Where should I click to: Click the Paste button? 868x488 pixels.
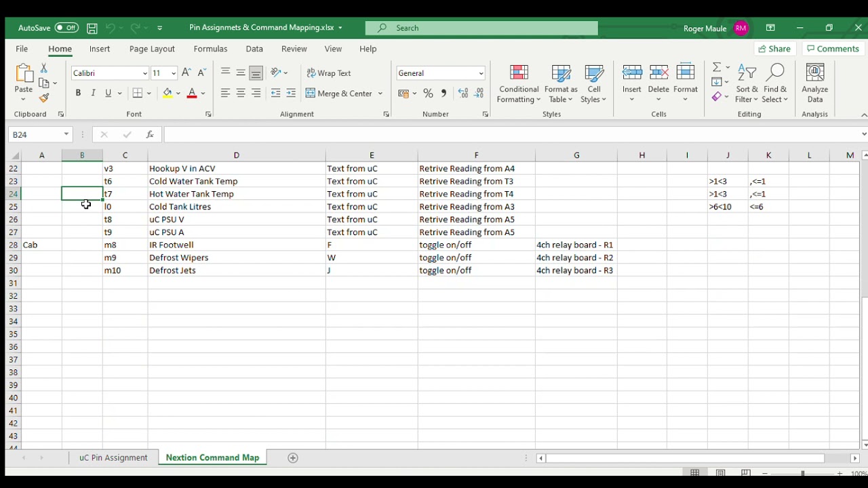click(x=24, y=82)
